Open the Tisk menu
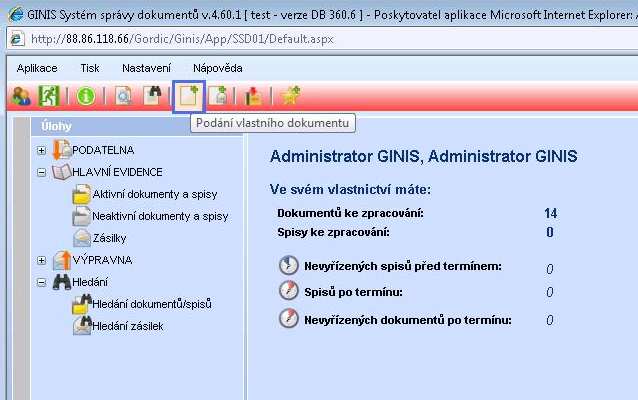 click(90, 68)
